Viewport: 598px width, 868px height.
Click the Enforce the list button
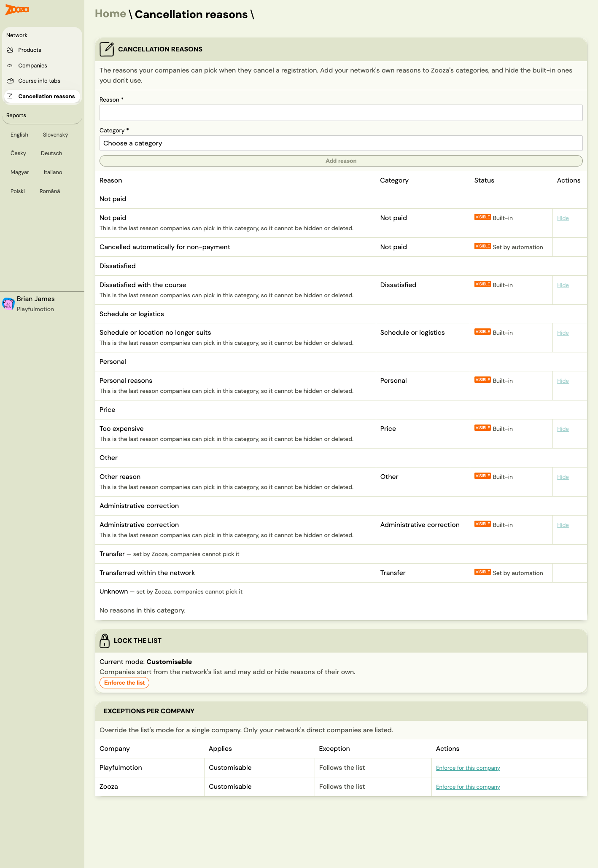[124, 683]
